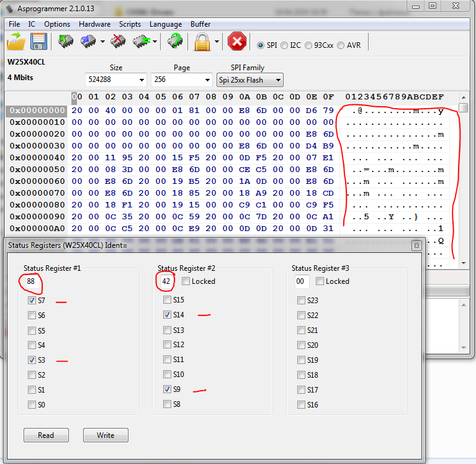
Task: Click the Erase IC chip icon
Action: click(117, 42)
